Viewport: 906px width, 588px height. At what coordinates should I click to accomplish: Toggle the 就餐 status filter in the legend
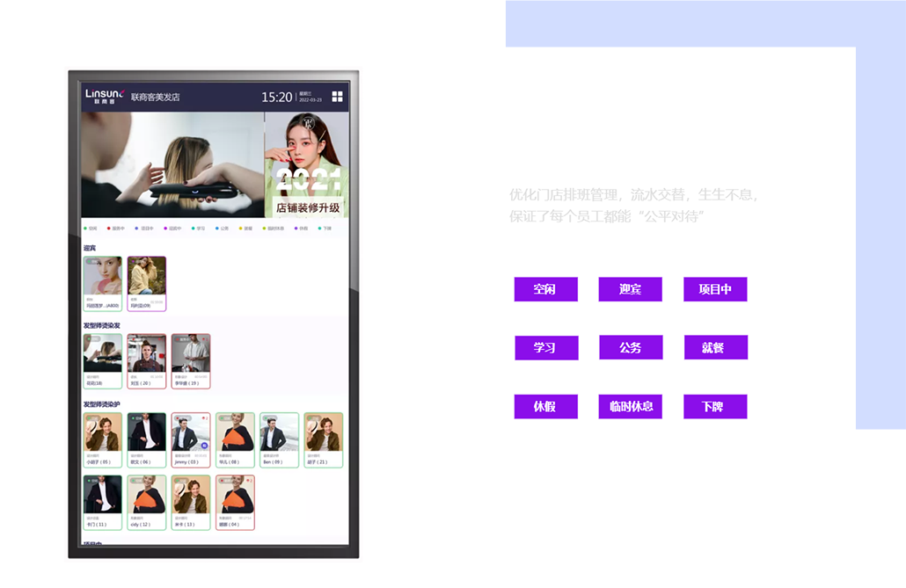tap(246, 229)
